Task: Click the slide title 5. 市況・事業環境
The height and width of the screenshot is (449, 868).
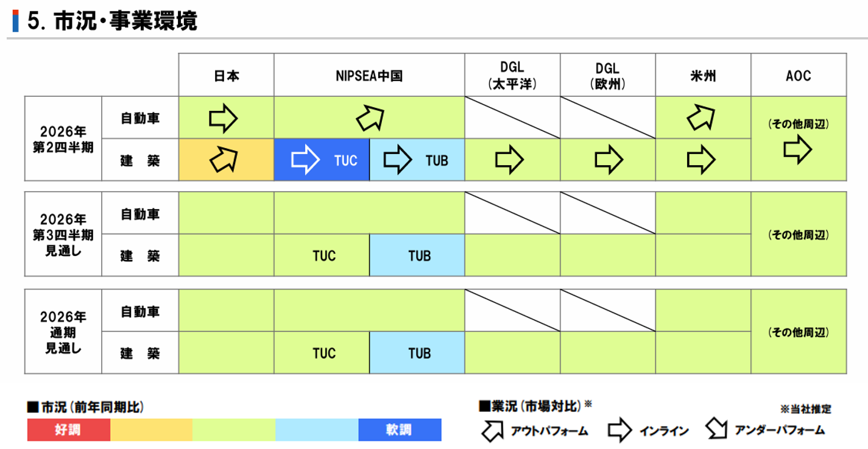Action: [x=112, y=21]
